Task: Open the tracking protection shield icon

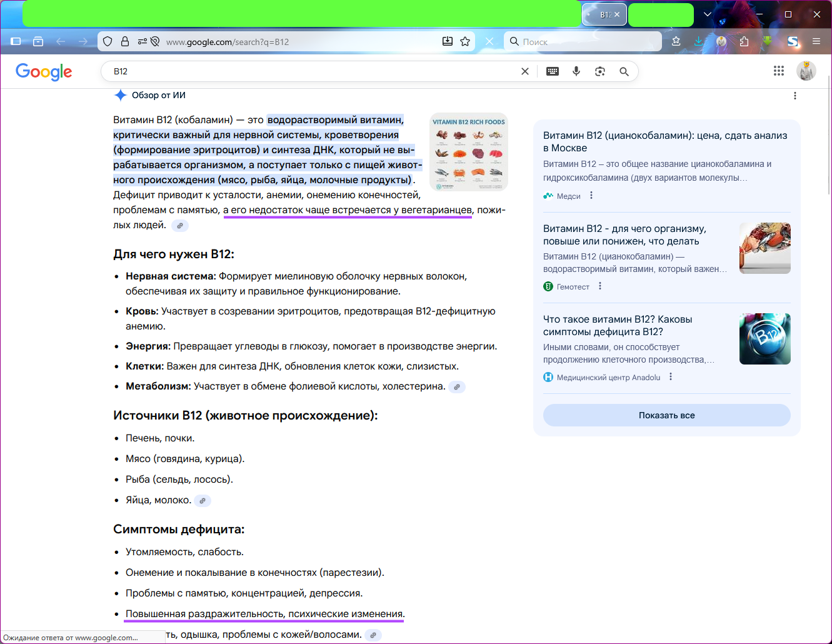Action: pos(108,41)
